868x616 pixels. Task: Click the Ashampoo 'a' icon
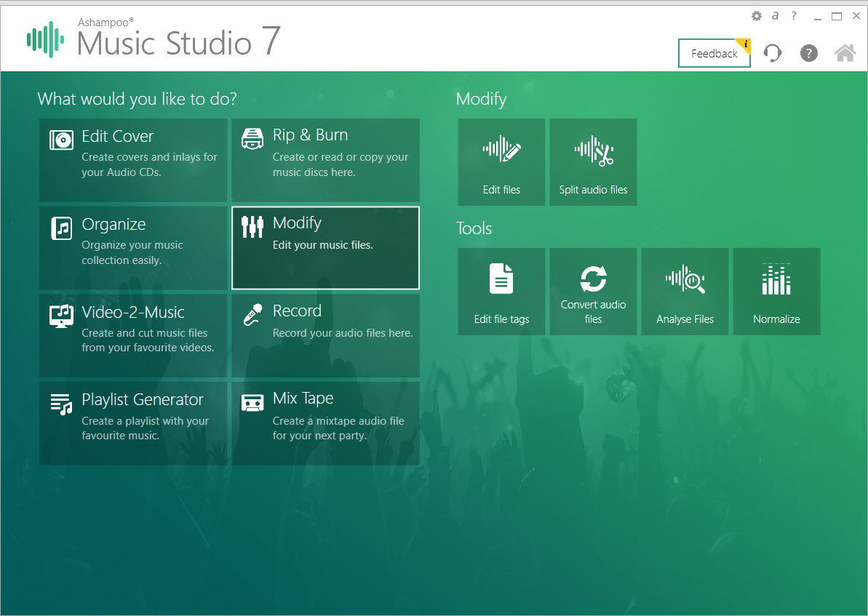pos(776,16)
